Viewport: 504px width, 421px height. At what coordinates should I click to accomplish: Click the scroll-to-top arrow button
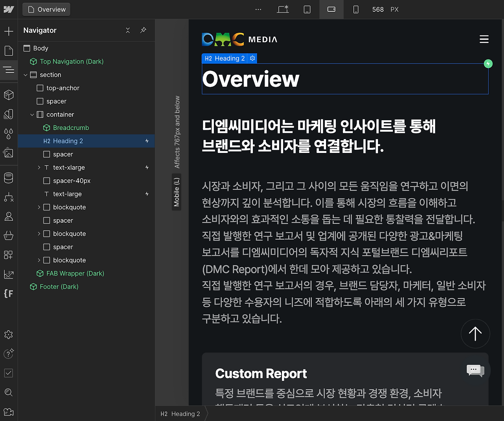[475, 333]
